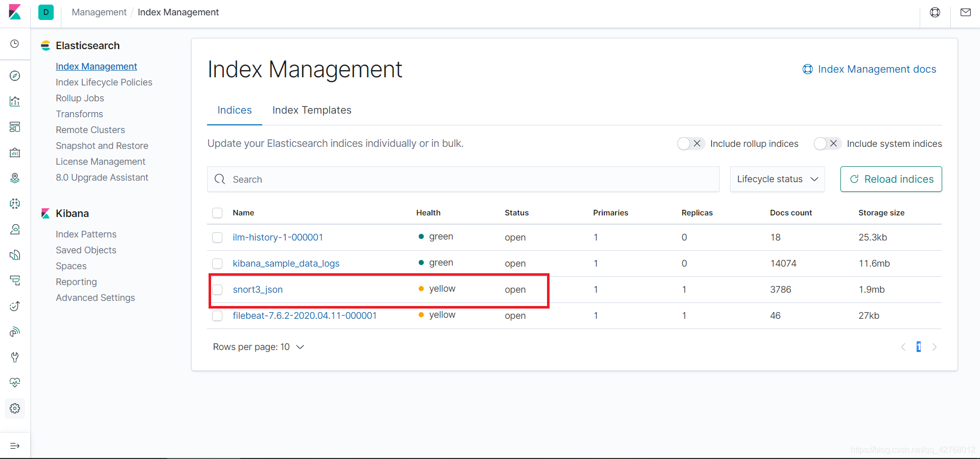Open SIEM icon in sidebar
The width and height of the screenshot is (980, 459).
(x=15, y=332)
